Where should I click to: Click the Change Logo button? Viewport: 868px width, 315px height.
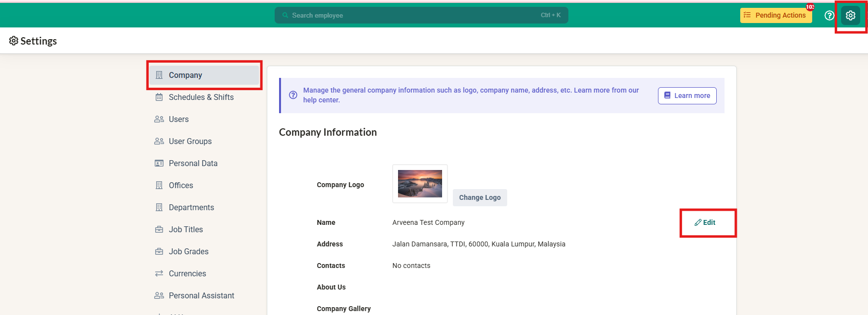click(x=480, y=197)
